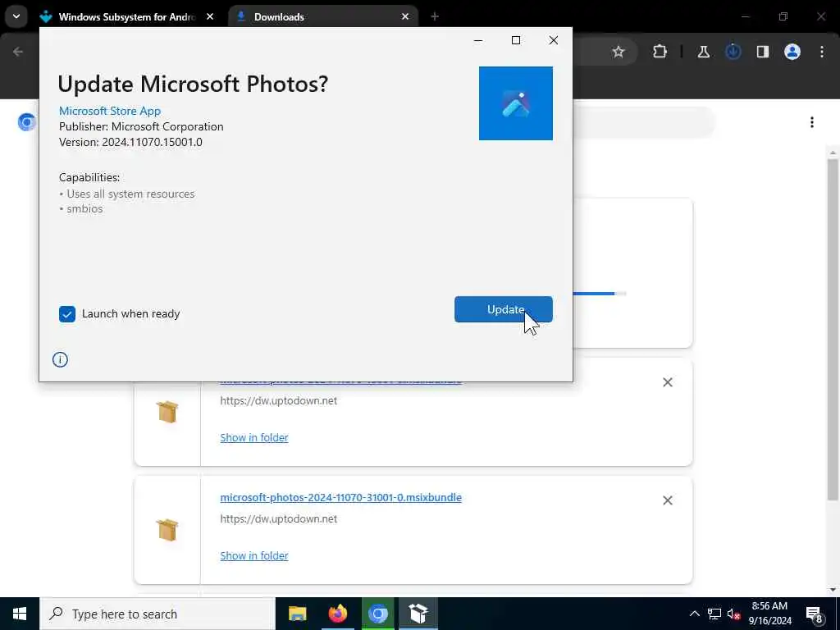Minimize the installer dialog
Image resolution: width=840 pixels, height=630 pixels.
(478, 40)
